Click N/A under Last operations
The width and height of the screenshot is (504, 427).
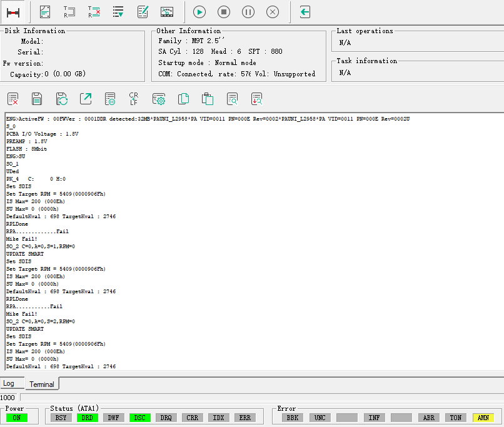(x=345, y=43)
